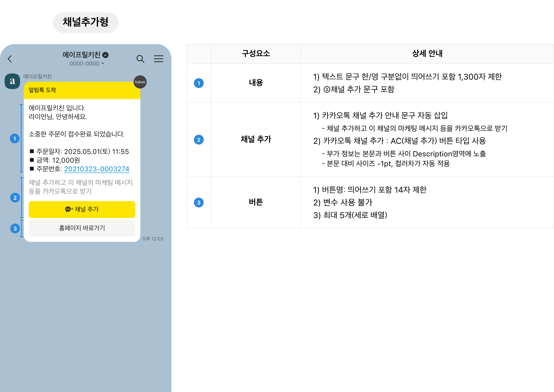Screen dimensions: 554x392
Task: Open order number link 20210323-0003274
Action: pyautogui.click(x=97, y=169)
